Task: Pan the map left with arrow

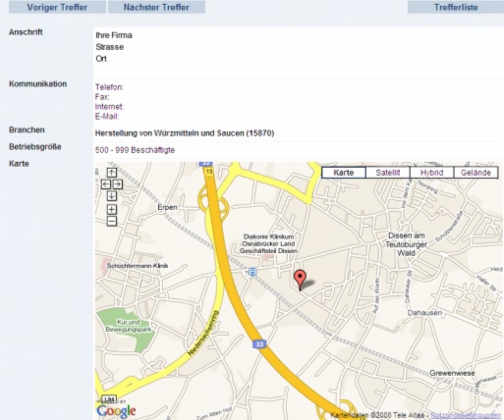Action: [x=106, y=184]
